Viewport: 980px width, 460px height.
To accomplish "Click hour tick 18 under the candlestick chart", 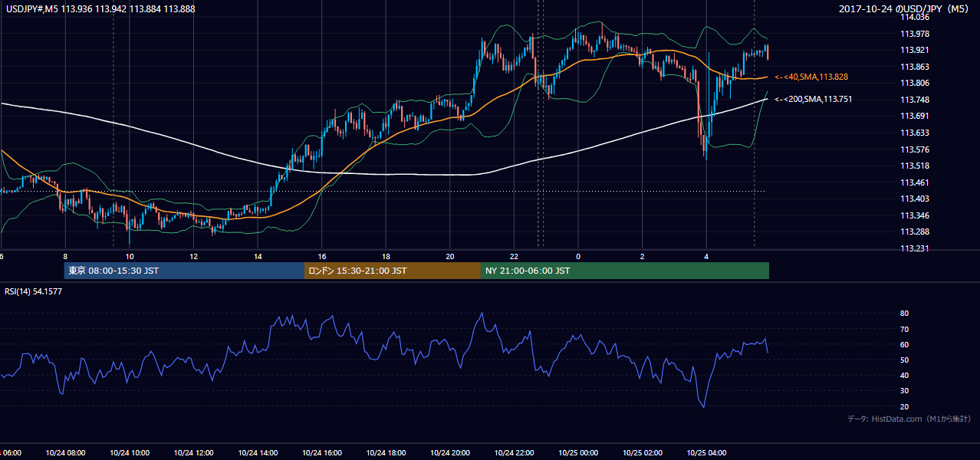I will 386,257.
